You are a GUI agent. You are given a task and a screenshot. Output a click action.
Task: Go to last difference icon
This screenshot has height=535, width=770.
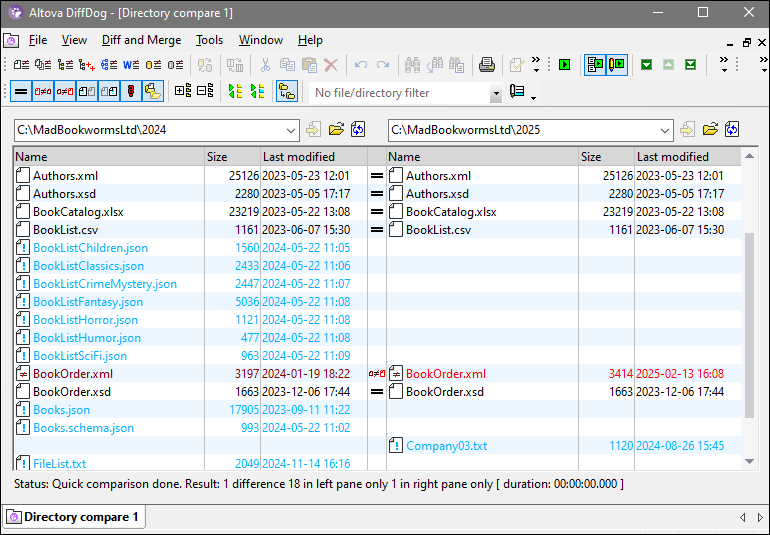pyautogui.click(x=691, y=65)
